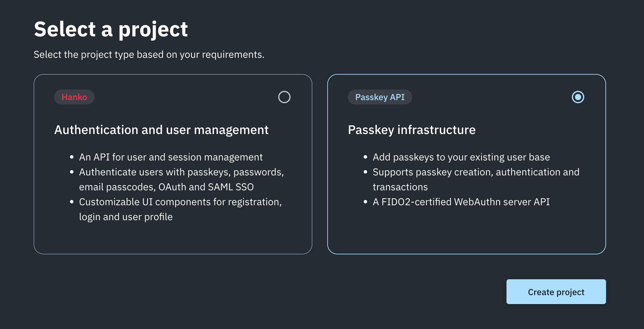Click the existing user base bullet

click(x=461, y=157)
